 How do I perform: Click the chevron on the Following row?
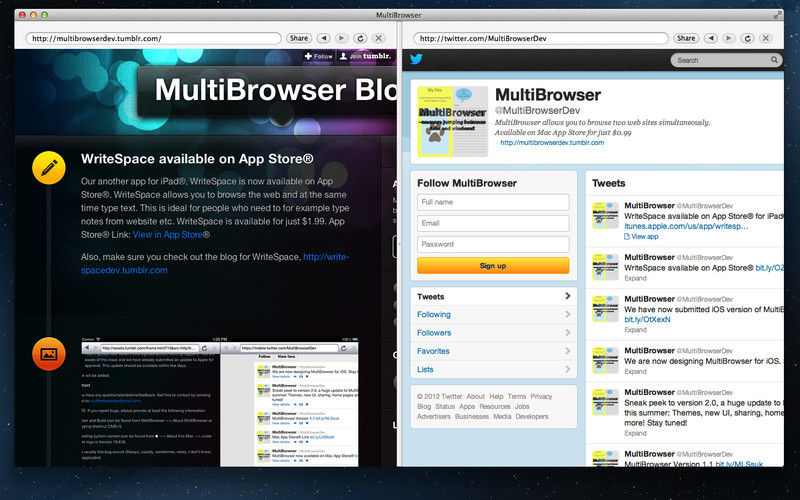567,314
